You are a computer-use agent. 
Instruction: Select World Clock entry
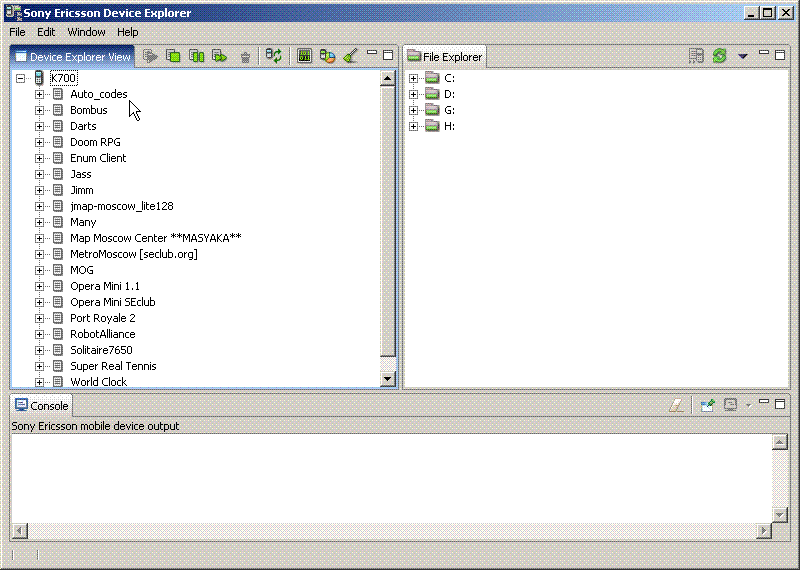coord(98,382)
